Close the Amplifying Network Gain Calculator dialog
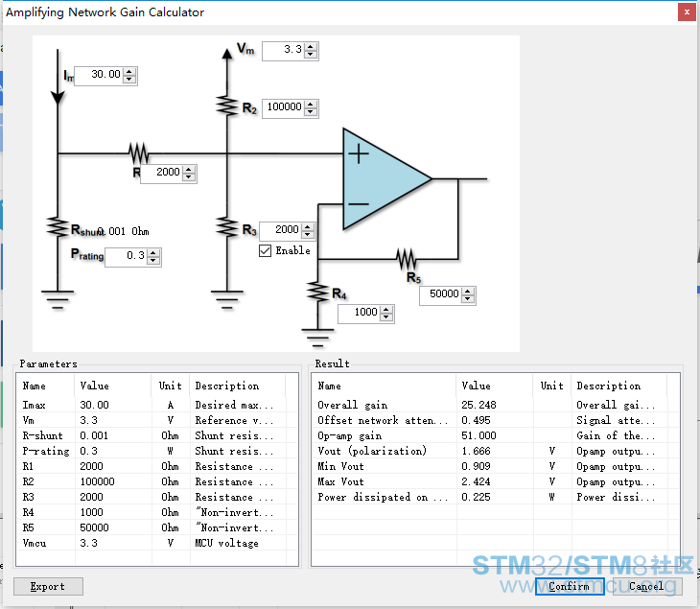 point(687,12)
